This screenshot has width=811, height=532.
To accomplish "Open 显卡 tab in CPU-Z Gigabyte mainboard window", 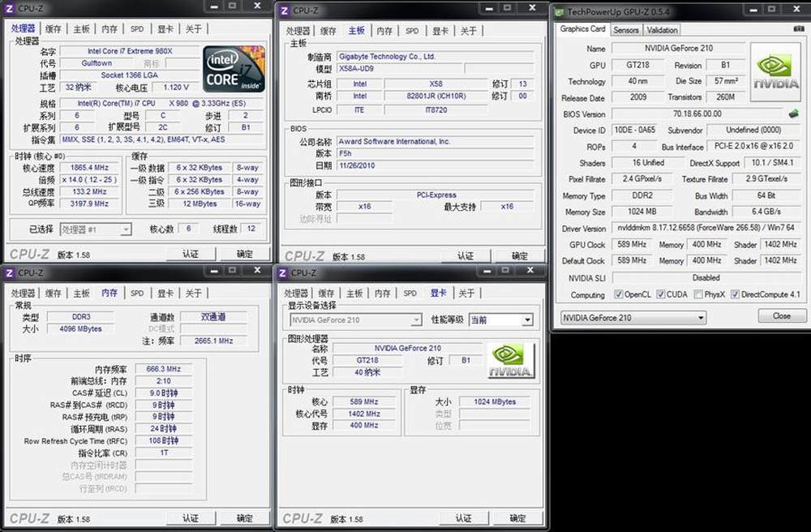I will click(x=440, y=31).
